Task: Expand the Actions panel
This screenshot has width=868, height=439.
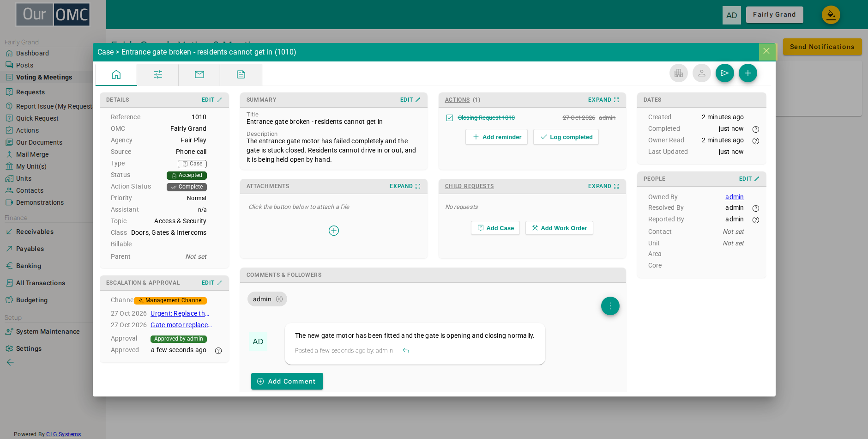Action: coord(603,100)
